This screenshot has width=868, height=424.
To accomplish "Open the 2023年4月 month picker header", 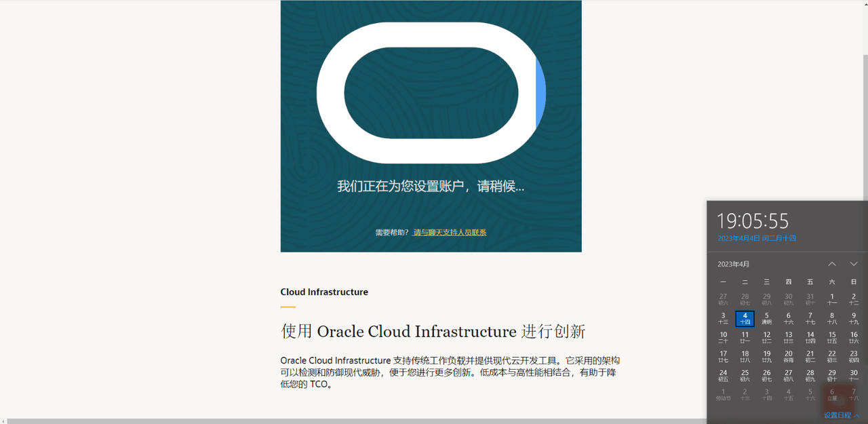I will coord(734,264).
